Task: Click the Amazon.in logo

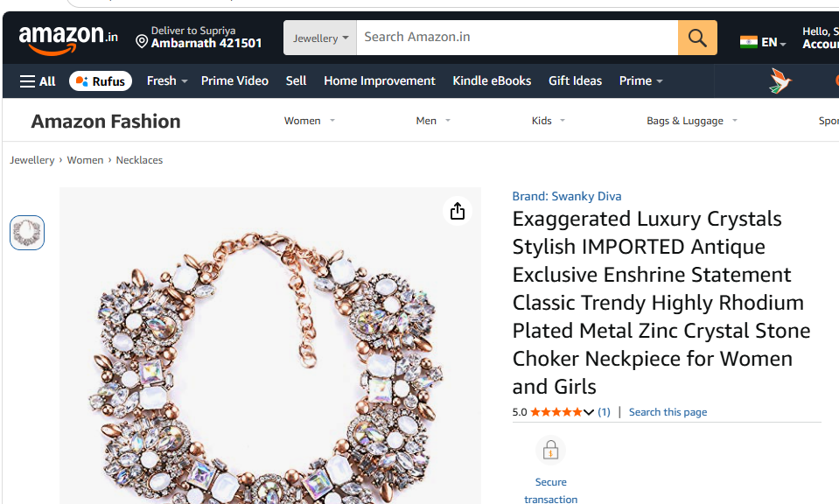Action: tap(68, 39)
